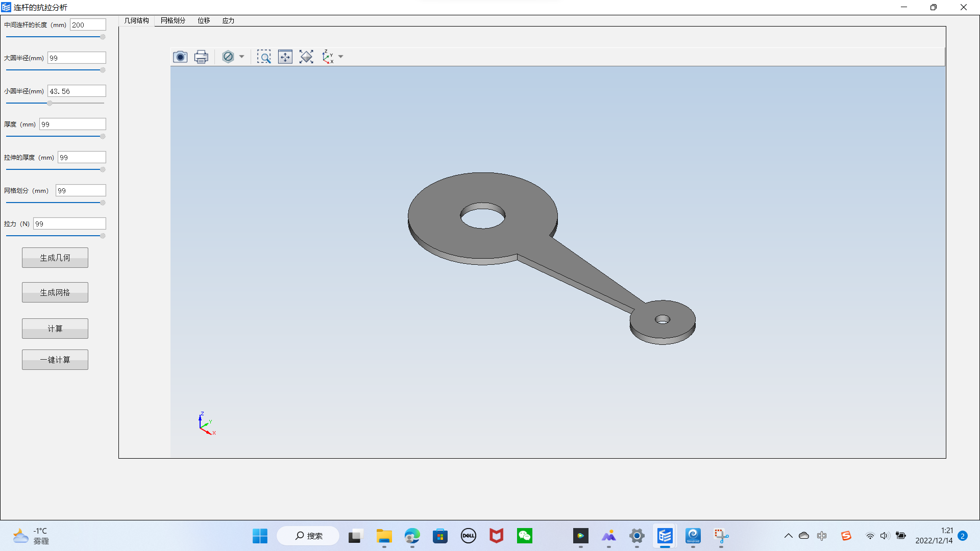
Task: Open the 位移 tab
Action: pyautogui.click(x=204, y=20)
